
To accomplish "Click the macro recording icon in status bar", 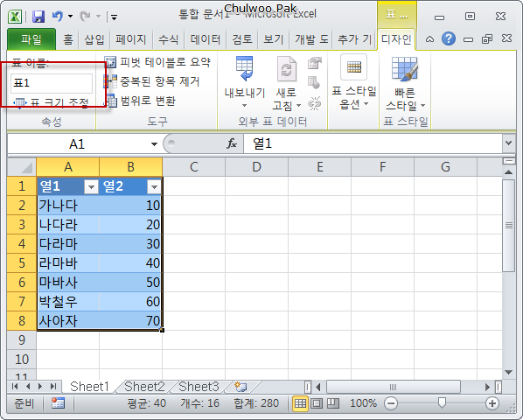I will click(58, 403).
